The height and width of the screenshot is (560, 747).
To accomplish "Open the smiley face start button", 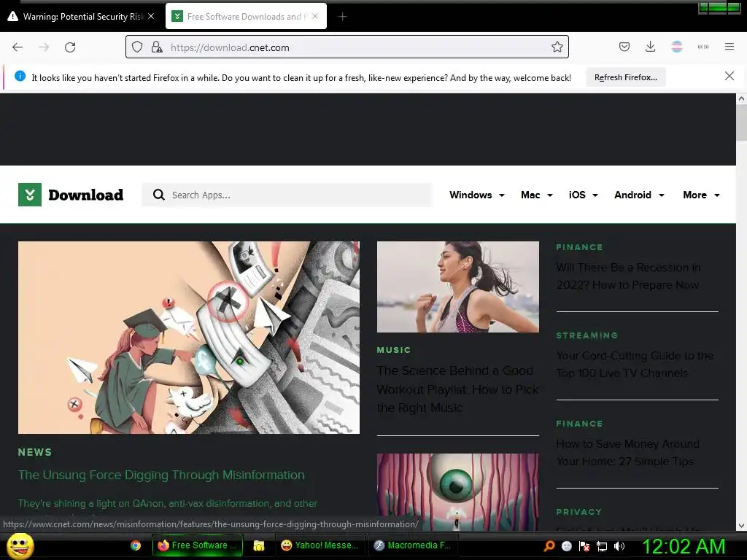I will tap(20, 545).
